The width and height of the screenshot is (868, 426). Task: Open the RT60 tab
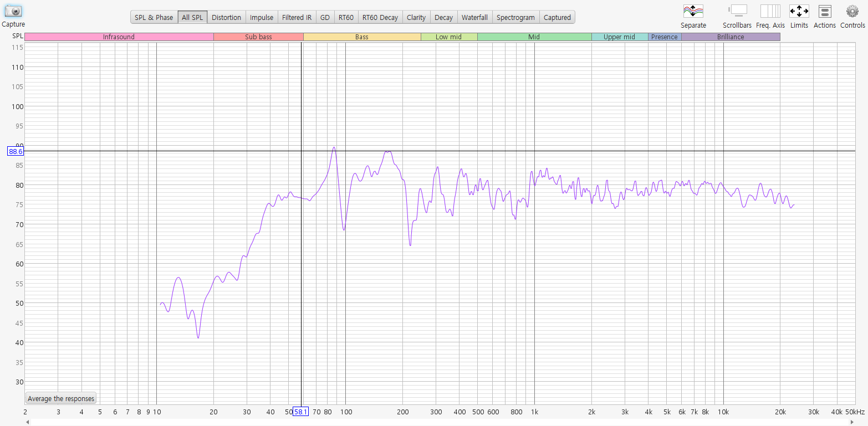(346, 17)
